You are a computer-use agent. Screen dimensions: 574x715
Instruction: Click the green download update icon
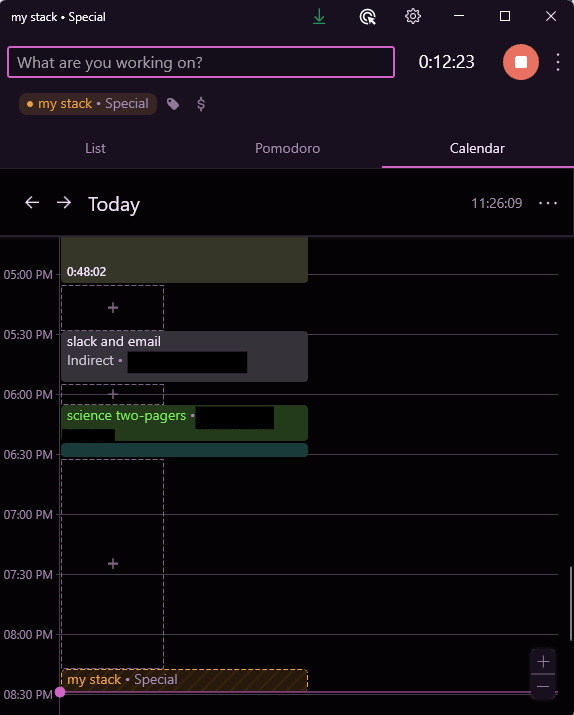coord(319,17)
